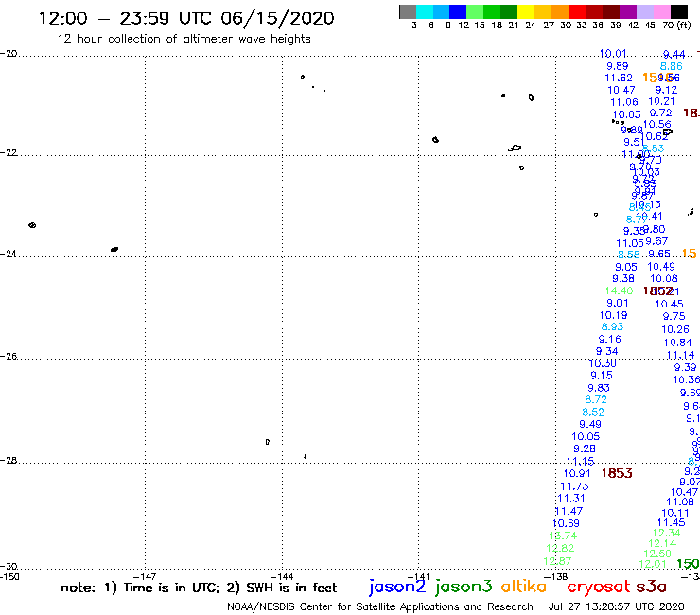700x615 pixels.
Task: Select the light-blue 8.86 value
Action: 672,66
